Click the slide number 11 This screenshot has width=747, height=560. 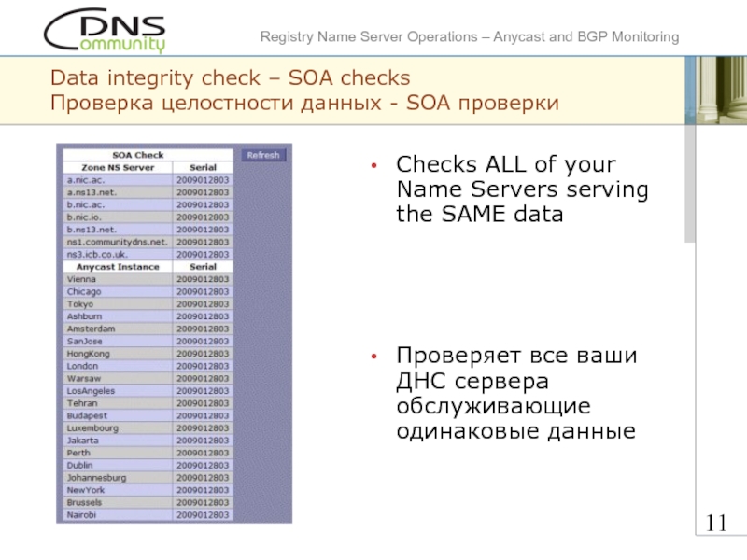(716, 523)
